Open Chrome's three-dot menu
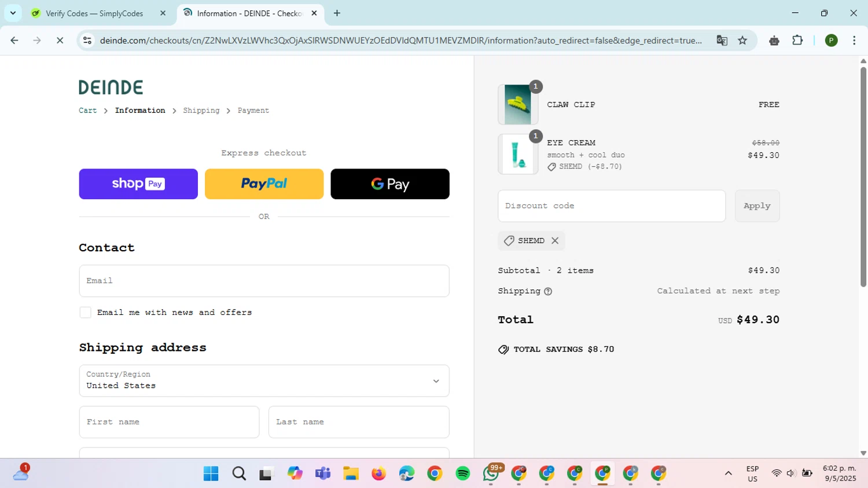 [854, 41]
